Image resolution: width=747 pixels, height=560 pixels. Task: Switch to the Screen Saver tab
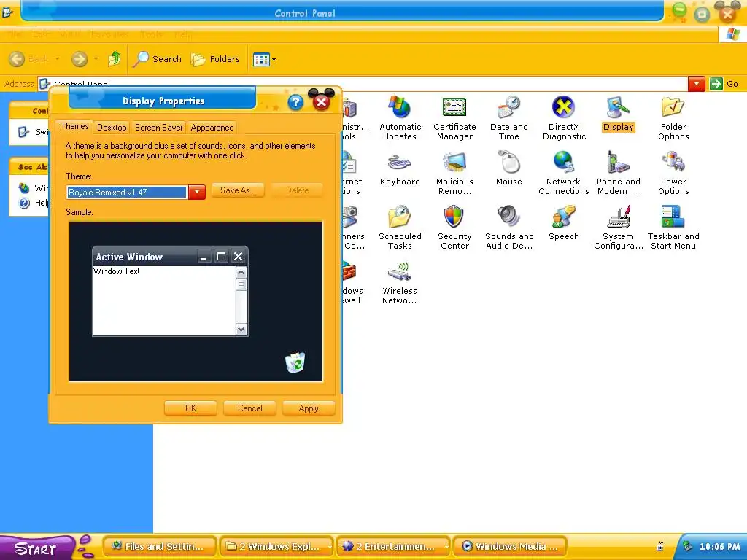(158, 128)
